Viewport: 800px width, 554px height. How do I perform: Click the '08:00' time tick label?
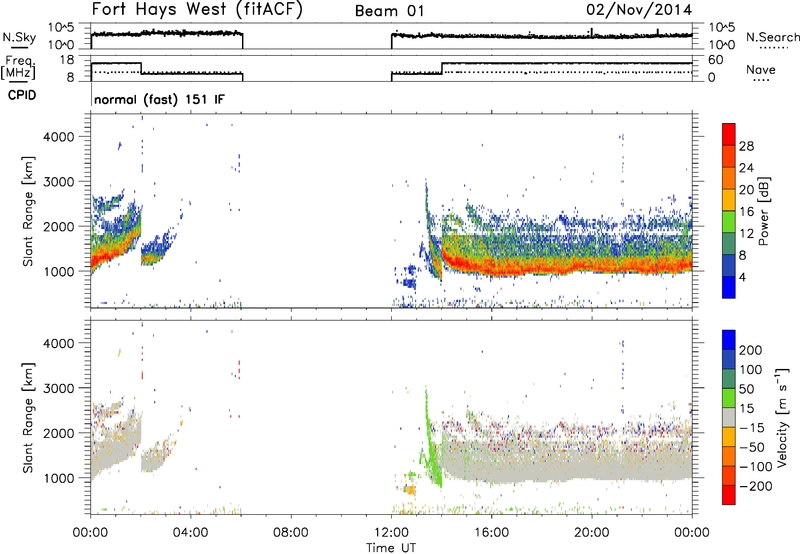pos(291,533)
